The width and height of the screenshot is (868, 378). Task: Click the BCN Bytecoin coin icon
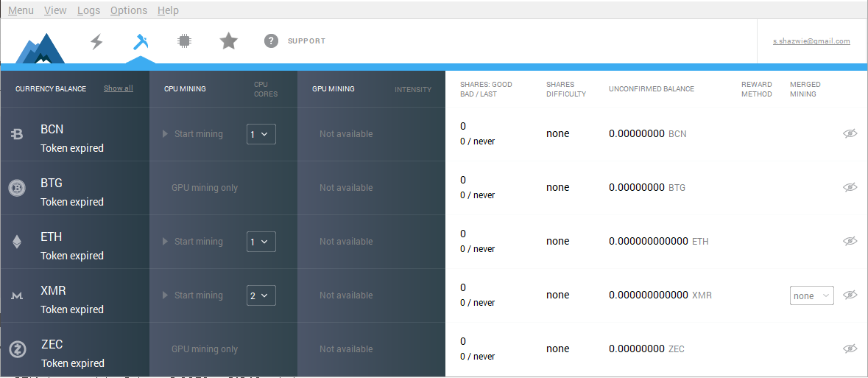pyautogui.click(x=17, y=133)
